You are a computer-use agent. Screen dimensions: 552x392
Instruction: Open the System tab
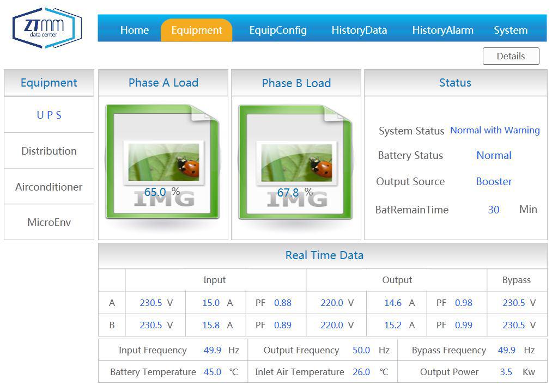pyautogui.click(x=511, y=30)
